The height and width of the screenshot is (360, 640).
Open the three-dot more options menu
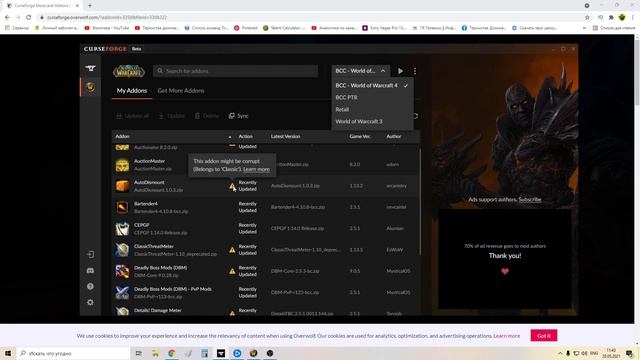click(x=415, y=71)
